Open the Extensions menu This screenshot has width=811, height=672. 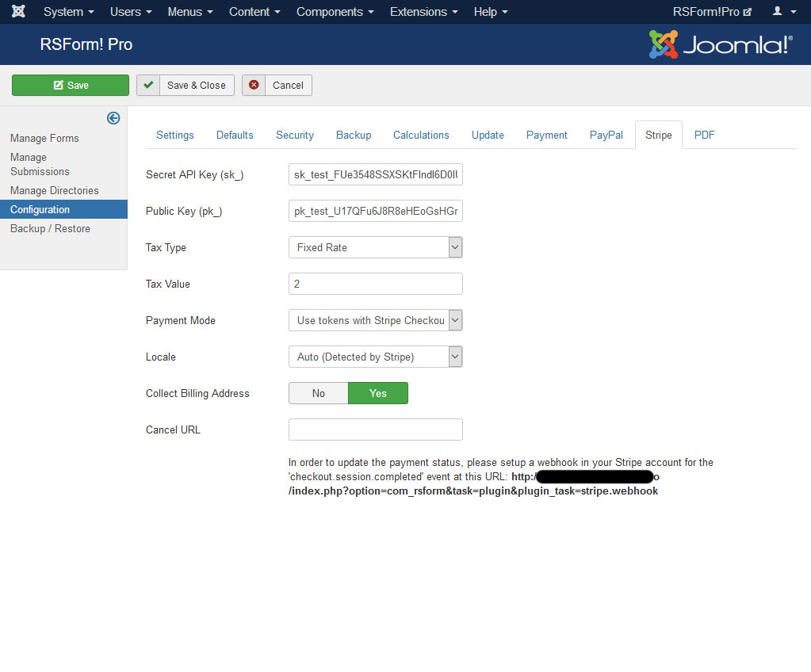pos(424,11)
